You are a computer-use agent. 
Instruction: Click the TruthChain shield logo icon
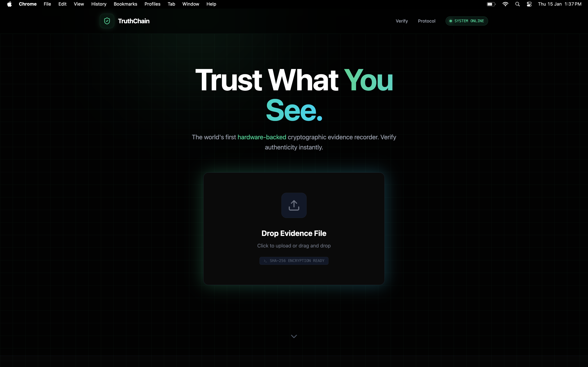tap(107, 21)
